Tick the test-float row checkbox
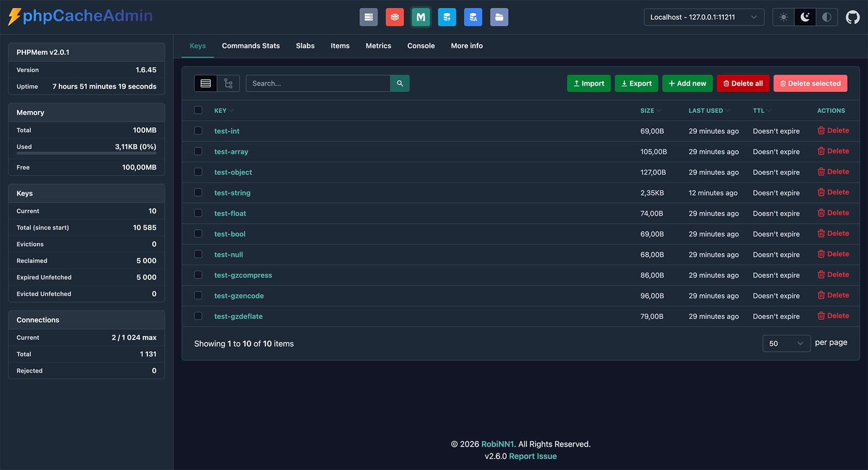The width and height of the screenshot is (868, 470). click(198, 213)
